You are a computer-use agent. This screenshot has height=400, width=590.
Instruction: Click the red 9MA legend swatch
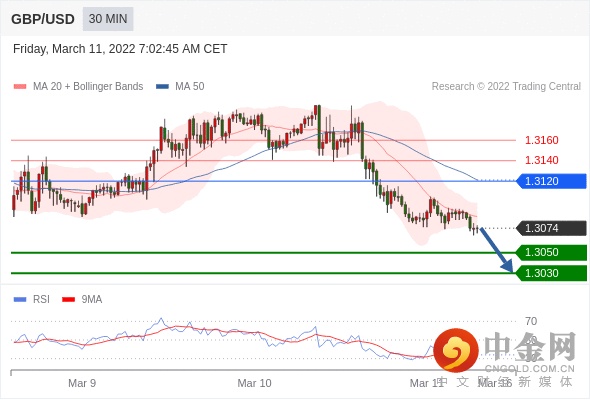coord(68,300)
